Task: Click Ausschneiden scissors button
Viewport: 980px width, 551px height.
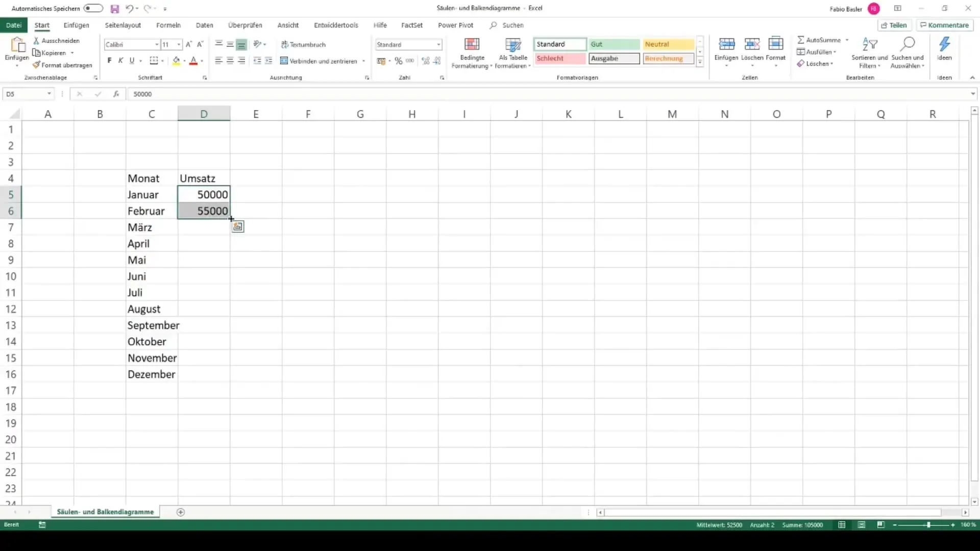Action: click(56, 40)
